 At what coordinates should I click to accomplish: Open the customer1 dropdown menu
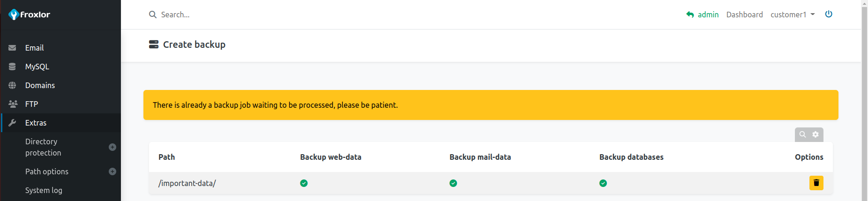pos(793,15)
